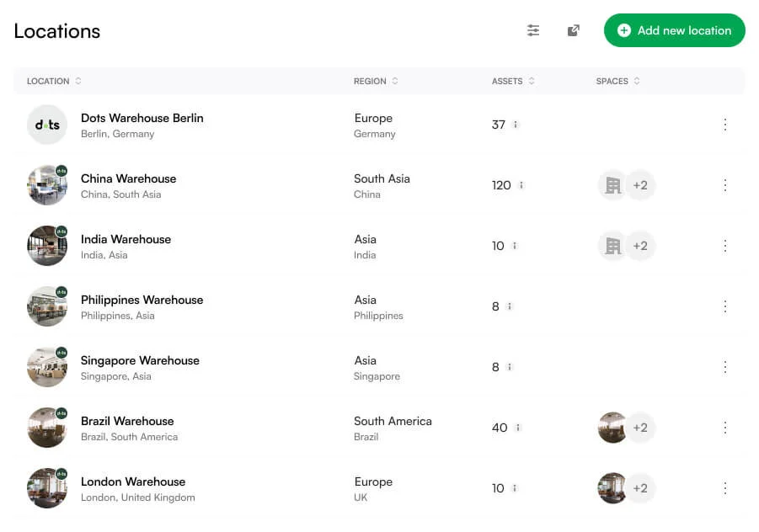Click the export share icon
The width and height of the screenshot is (759, 532).
[573, 30]
